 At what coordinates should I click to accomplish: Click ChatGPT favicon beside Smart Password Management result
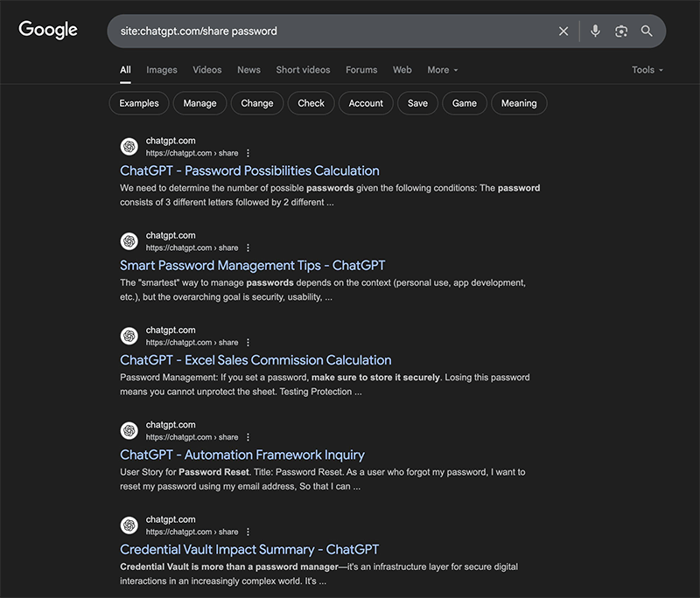[129, 241]
